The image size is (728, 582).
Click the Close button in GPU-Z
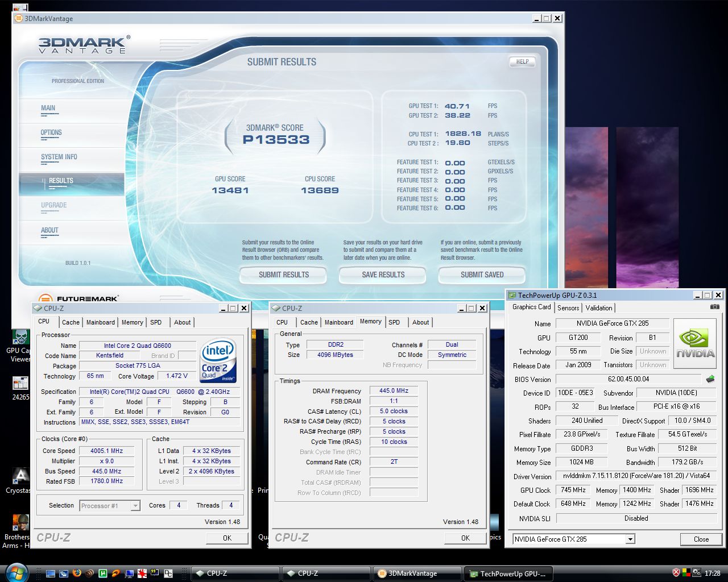(x=701, y=539)
